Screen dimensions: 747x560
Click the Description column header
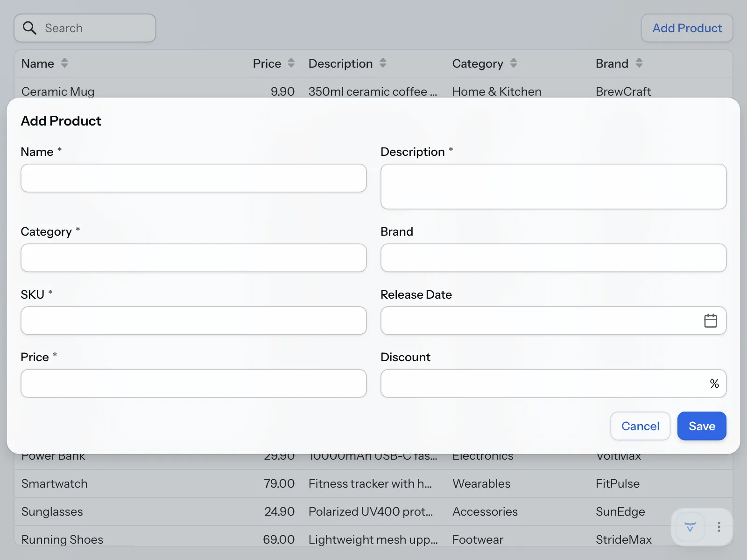point(341,63)
